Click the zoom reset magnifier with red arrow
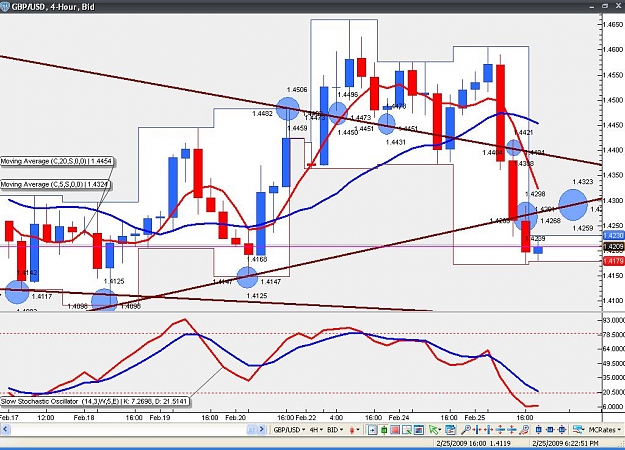 [x=524, y=430]
